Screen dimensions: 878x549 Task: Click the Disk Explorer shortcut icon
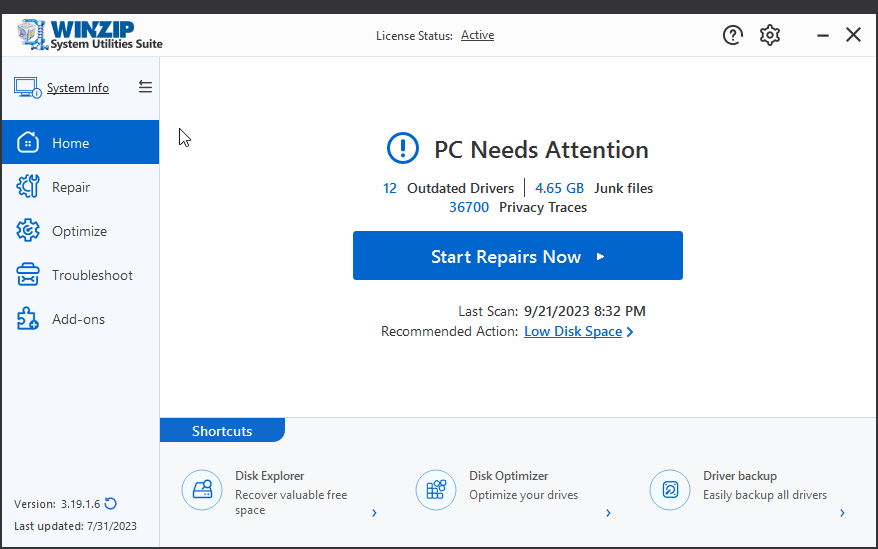click(202, 489)
